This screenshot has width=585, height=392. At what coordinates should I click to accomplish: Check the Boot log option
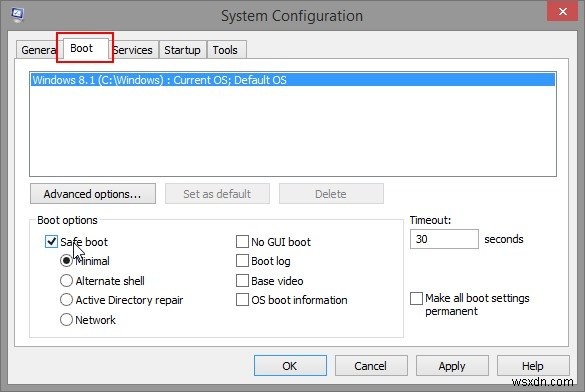[x=242, y=261]
